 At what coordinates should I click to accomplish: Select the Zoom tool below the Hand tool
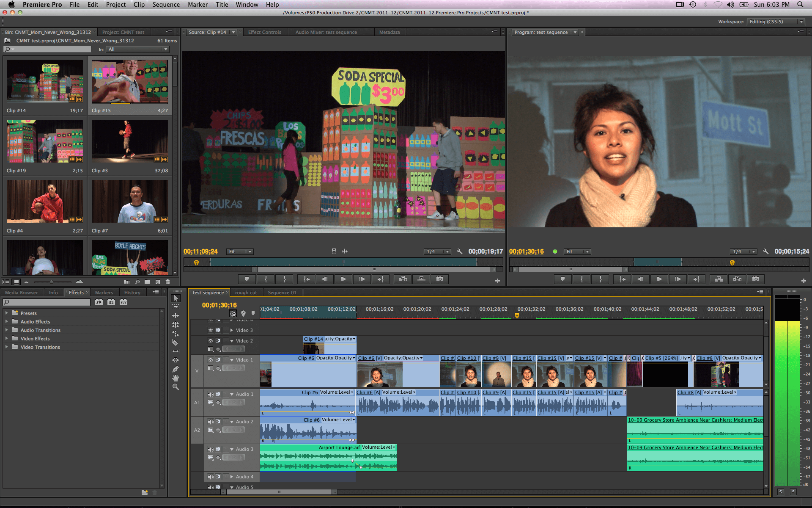pos(176,386)
